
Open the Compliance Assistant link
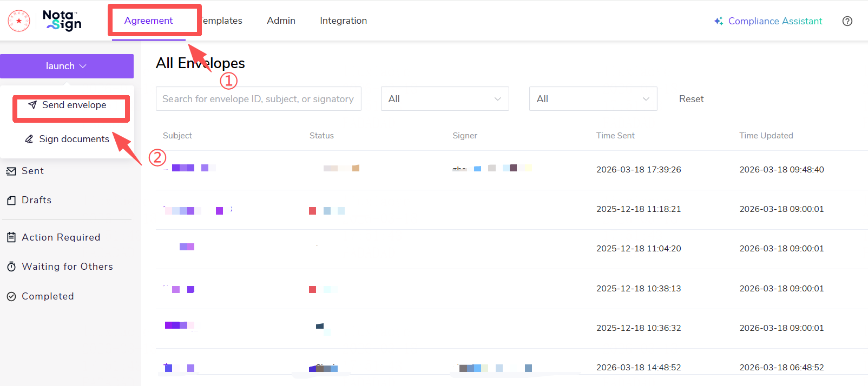coord(774,21)
